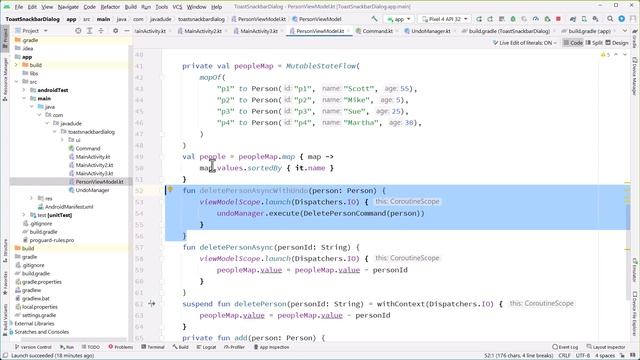Click PersonViewModel breadcrumb in navigation bar
The width and height of the screenshot is (640, 360).
pos(317,19)
